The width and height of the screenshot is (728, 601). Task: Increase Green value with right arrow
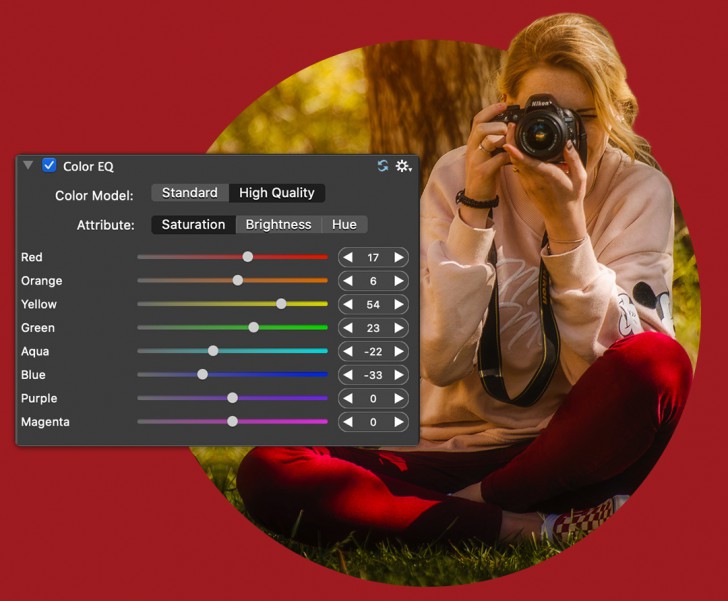coord(399,328)
